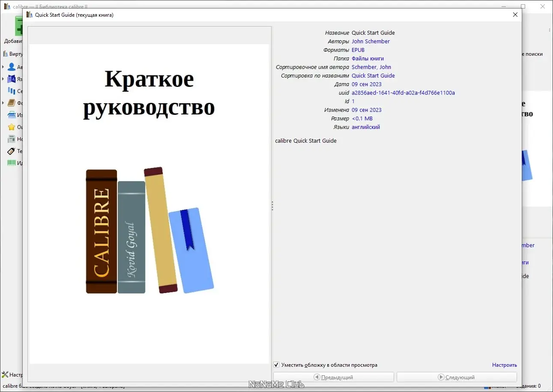
Task: Select the Tags label icon in sidebar
Action: (x=12, y=151)
